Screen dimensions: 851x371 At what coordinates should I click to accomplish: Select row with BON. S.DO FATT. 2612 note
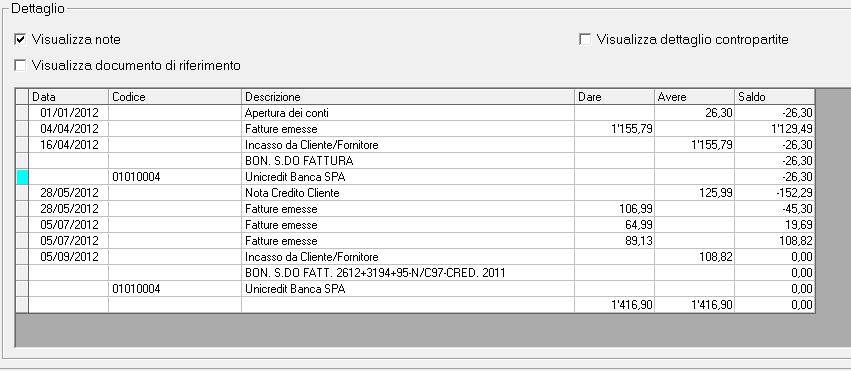click(415, 273)
